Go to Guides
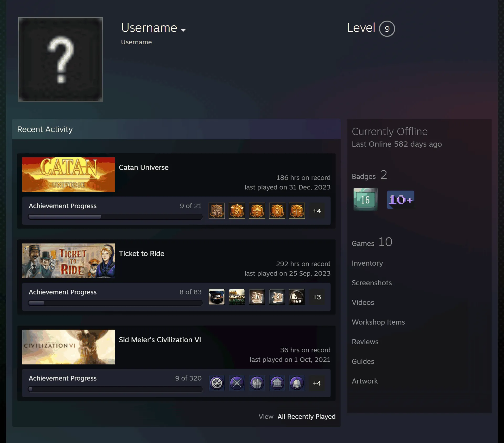This screenshot has height=443, width=504. click(363, 361)
